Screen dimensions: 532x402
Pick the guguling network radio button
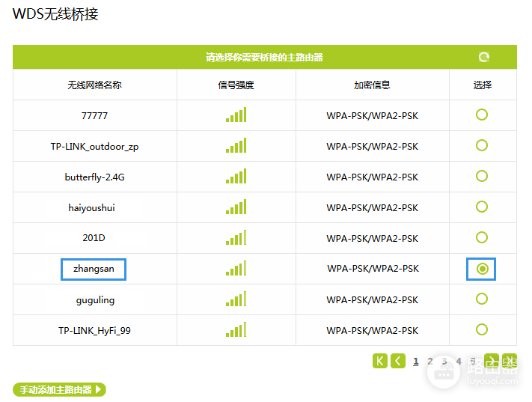coord(481,299)
